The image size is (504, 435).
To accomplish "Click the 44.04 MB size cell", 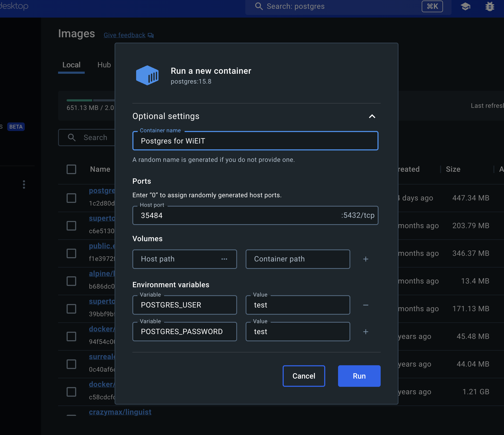I will click(x=473, y=364).
